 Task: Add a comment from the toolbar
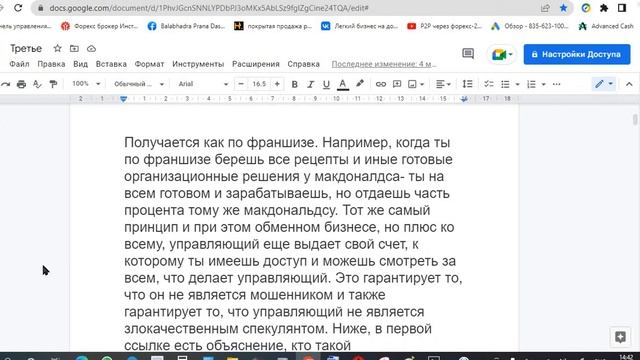point(397,84)
